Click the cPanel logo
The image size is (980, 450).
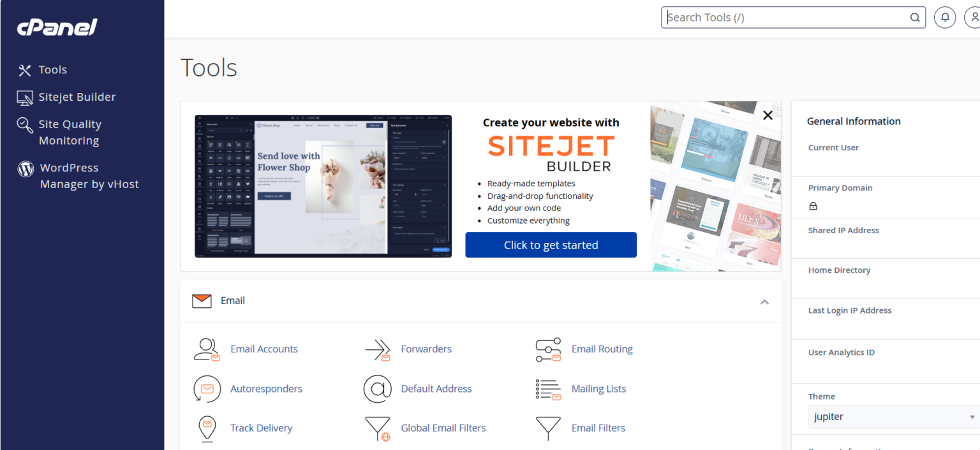[x=57, y=27]
